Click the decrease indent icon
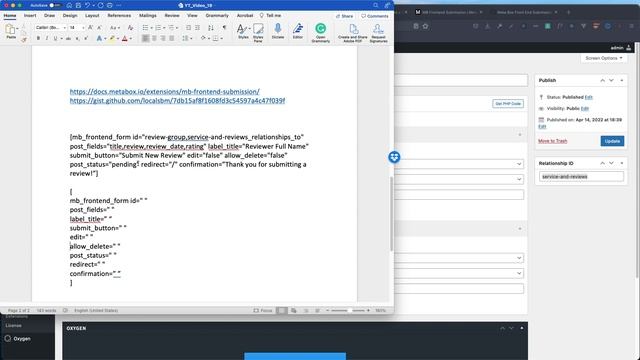The height and width of the screenshot is (360, 640). coord(189,28)
